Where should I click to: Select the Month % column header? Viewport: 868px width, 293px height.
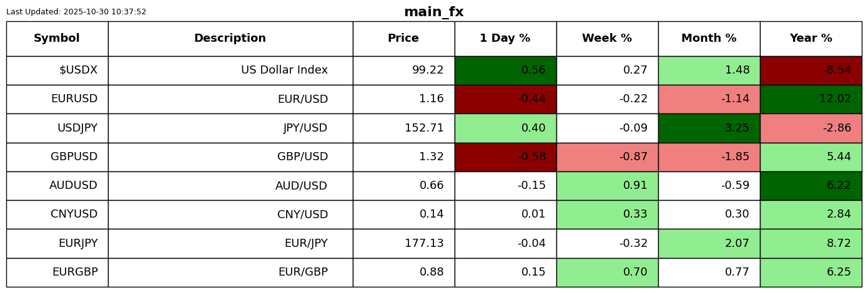[709, 39]
